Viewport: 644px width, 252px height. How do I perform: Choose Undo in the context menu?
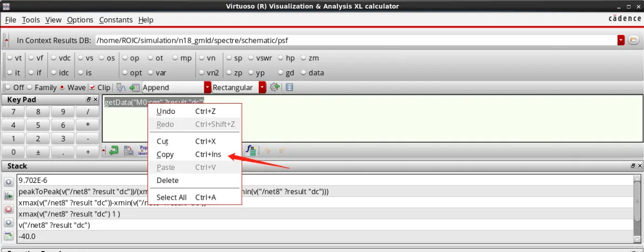click(x=196, y=111)
